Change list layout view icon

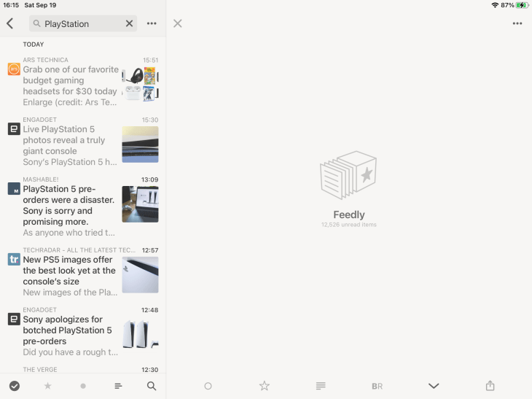118,386
